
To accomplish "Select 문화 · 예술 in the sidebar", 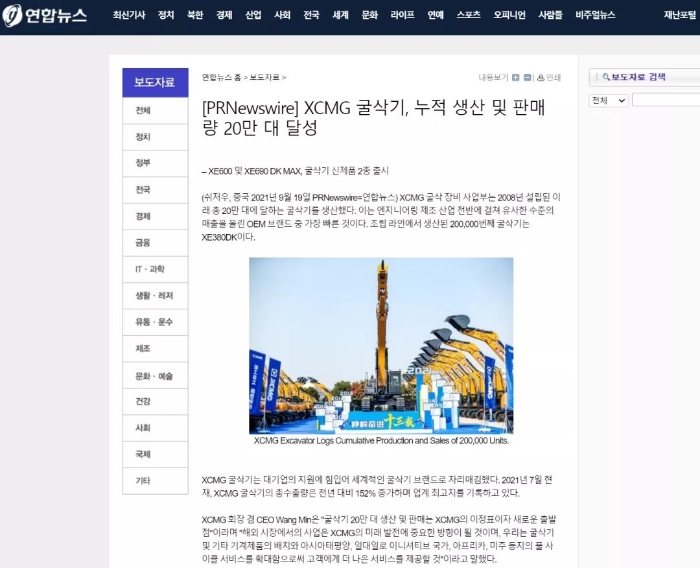I will tap(155, 376).
